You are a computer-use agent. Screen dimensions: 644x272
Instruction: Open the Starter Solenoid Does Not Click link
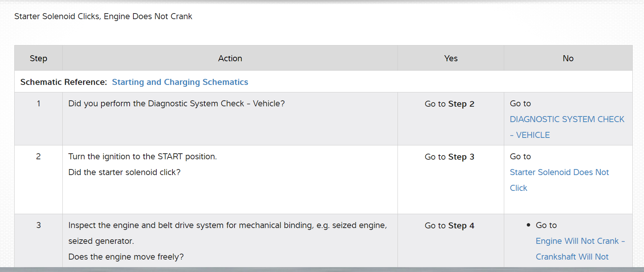(559, 172)
